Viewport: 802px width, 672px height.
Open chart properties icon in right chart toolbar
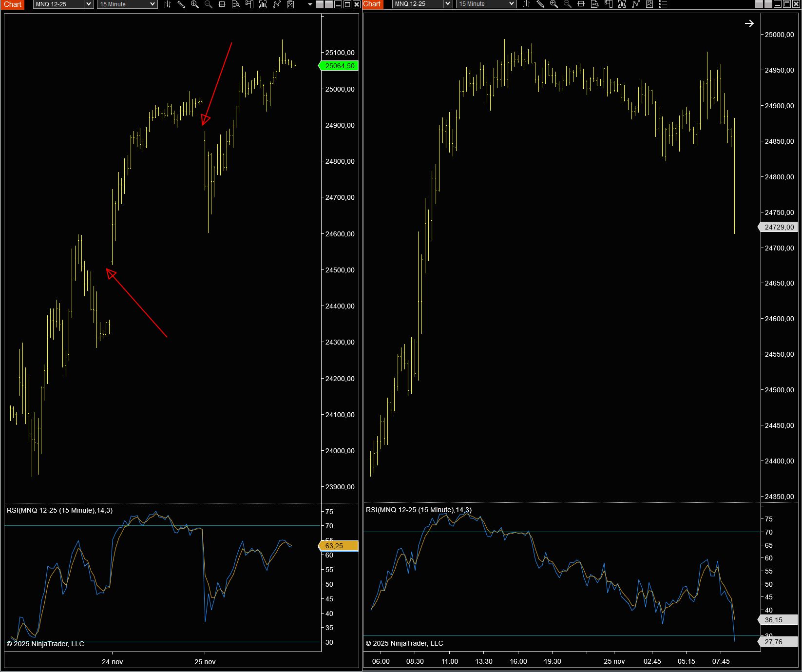[x=649, y=4]
